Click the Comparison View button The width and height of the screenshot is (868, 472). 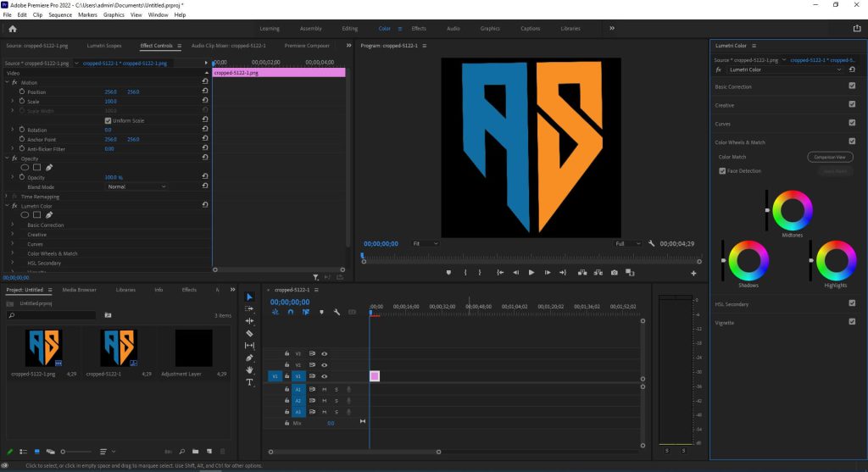pyautogui.click(x=829, y=157)
